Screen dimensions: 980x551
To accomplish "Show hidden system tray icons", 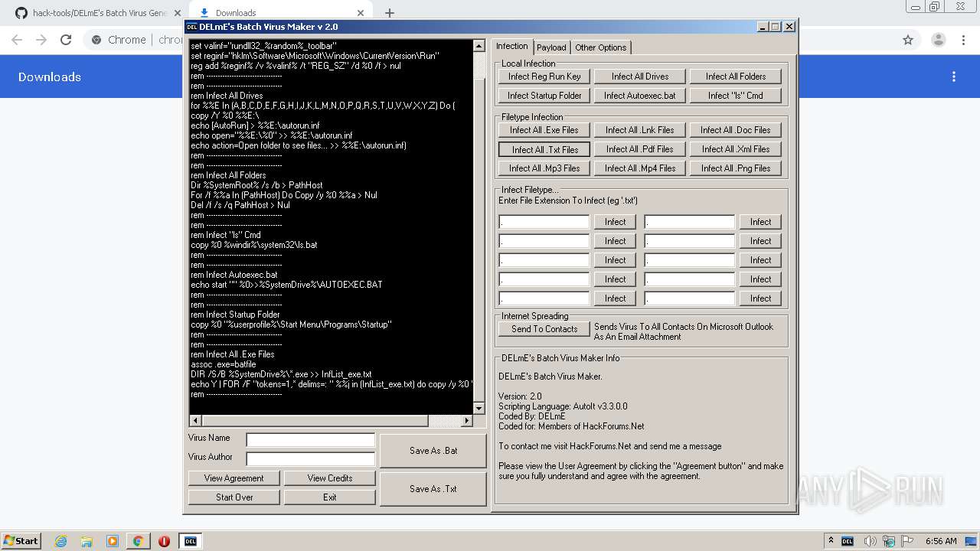I will 831,541.
